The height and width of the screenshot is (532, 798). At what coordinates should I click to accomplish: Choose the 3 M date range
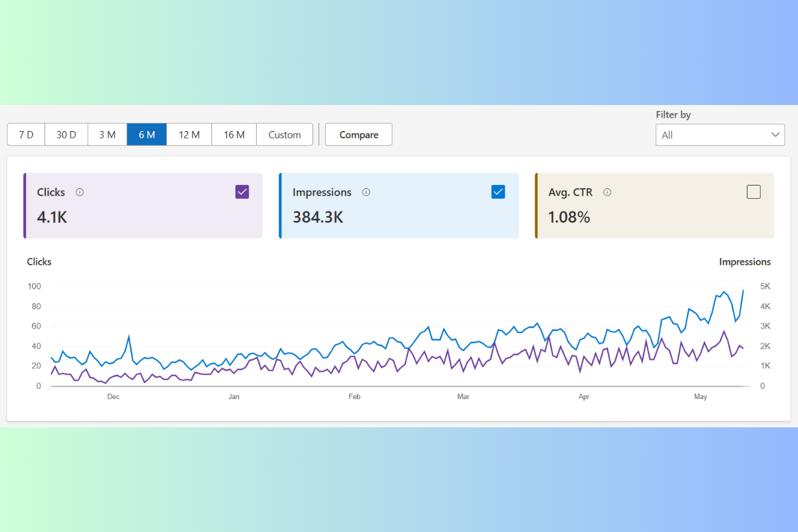point(107,134)
